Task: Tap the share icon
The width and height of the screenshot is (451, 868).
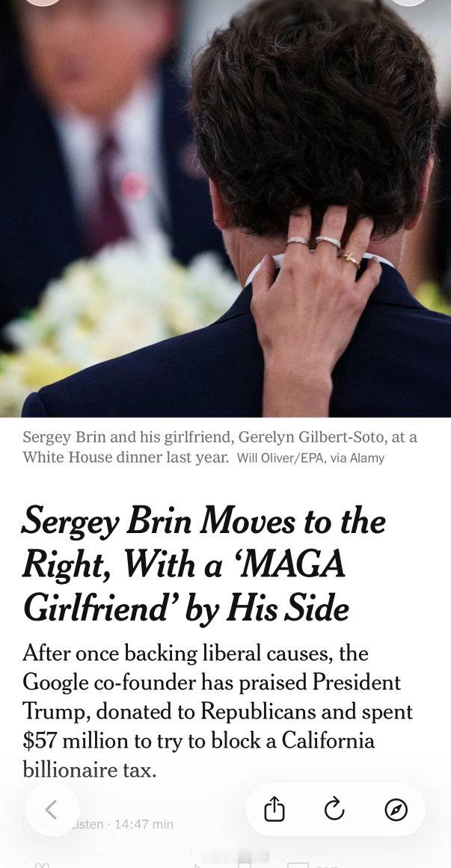Action: tap(274, 809)
